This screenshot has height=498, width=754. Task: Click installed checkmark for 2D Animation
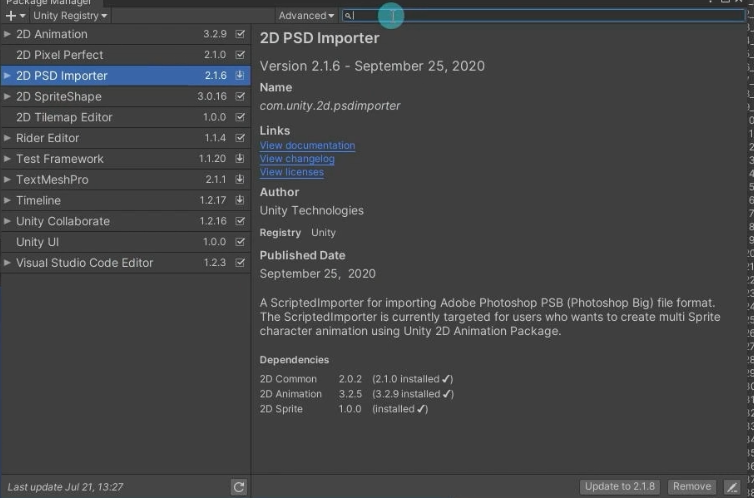coord(240,34)
